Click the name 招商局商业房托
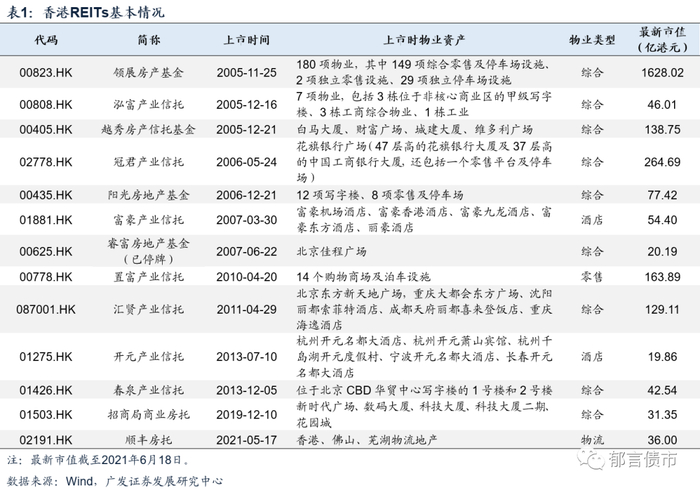 pos(149,415)
